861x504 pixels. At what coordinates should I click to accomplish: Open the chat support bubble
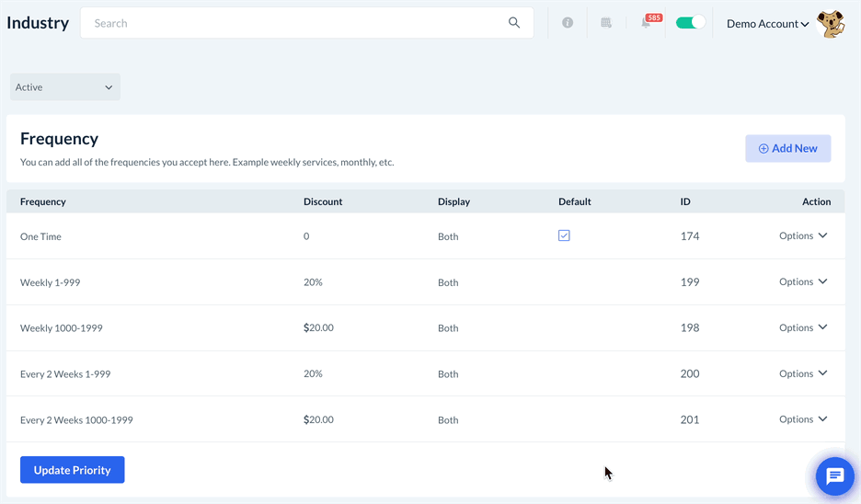click(x=834, y=476)
